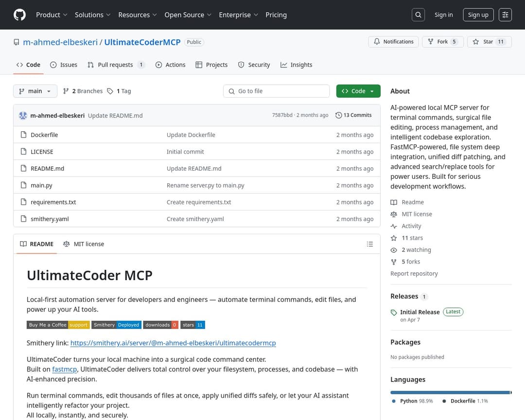Image resolution: width=525 pixels, height=420 pixels.
Task: Click the README.md file icon
Action: click(x=23, y=168)
